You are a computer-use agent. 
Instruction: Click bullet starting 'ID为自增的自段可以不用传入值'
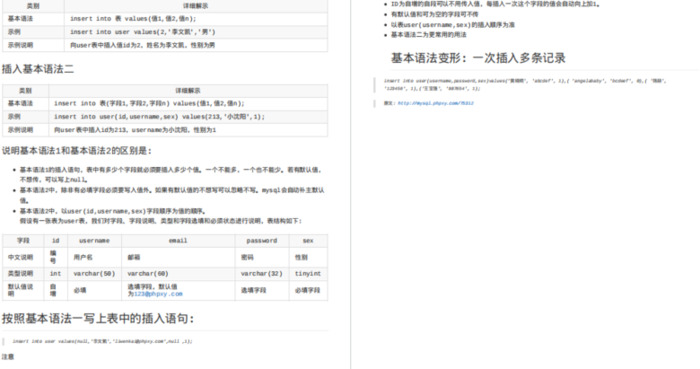tap(496, 4)
